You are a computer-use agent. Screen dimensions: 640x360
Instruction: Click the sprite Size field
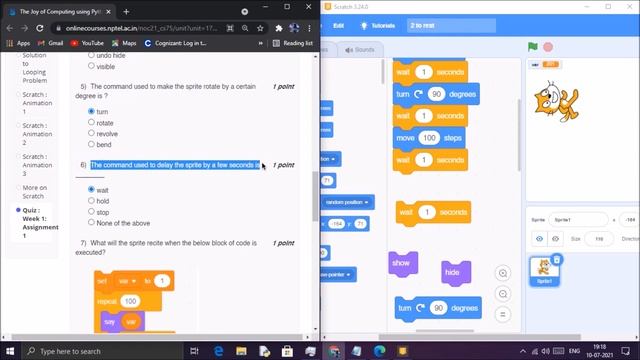click(599, 239)
